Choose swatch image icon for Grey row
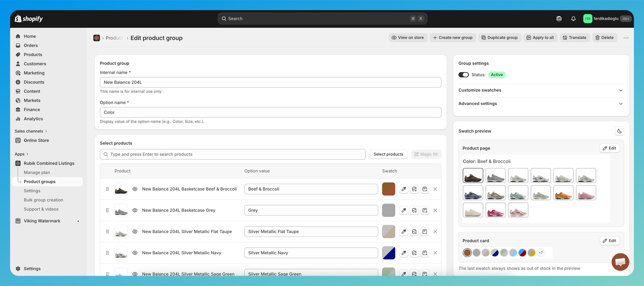This screenshot has width=644, height=286. 414,210
